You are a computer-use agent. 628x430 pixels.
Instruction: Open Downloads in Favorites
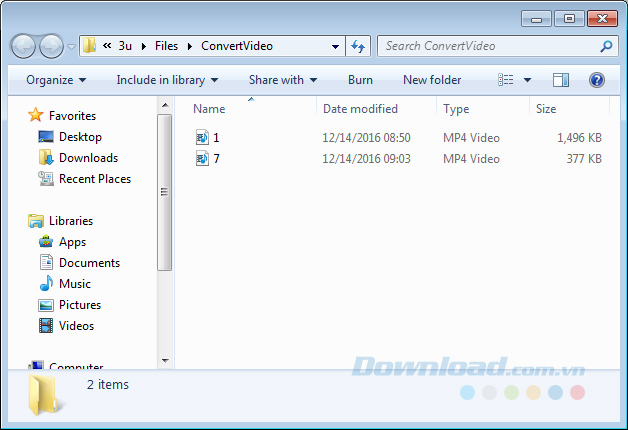coord(89,158)
